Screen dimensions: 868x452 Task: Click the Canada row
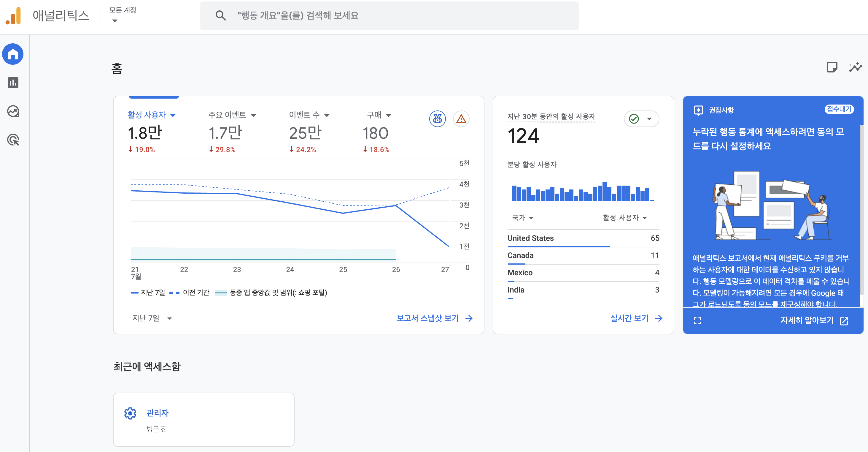[583, 256]
